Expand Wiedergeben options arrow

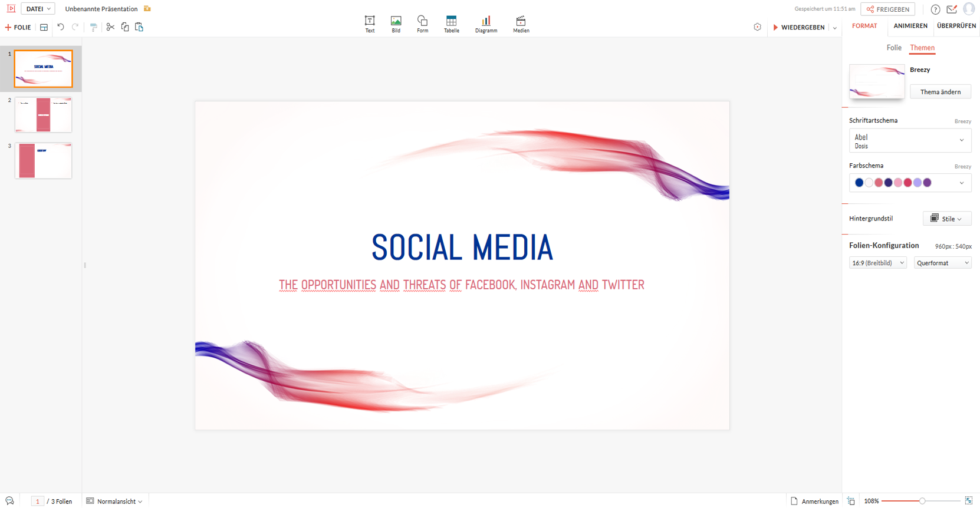tap(834, 28)
